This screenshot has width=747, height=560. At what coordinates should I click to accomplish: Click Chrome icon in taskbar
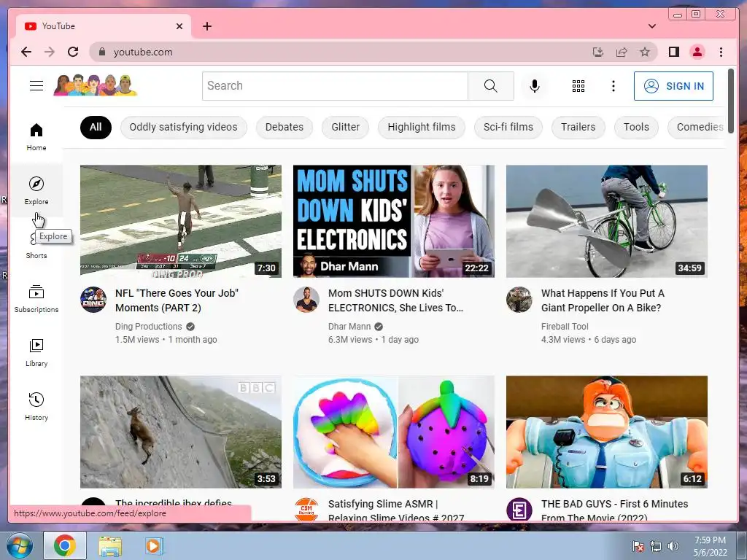[x=65, y=545]
